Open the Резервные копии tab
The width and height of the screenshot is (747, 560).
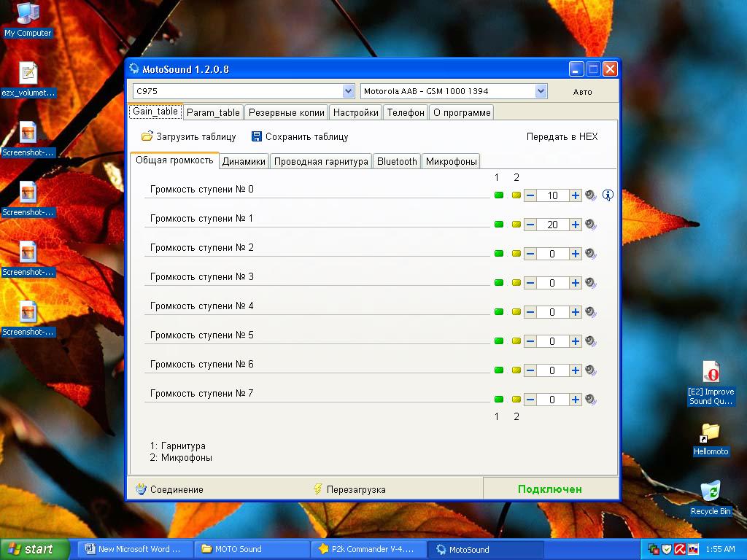[x=286, y=112]
